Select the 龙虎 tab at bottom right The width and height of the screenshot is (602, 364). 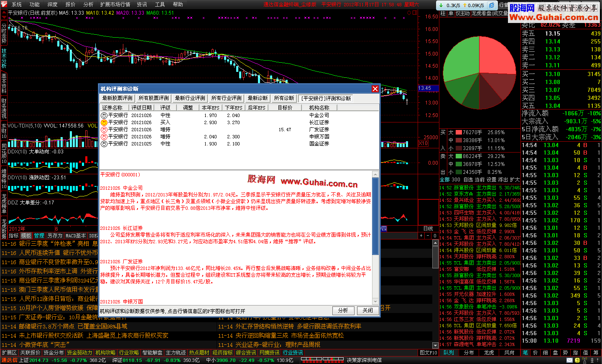pyautogui.click(x=489, y=353)
